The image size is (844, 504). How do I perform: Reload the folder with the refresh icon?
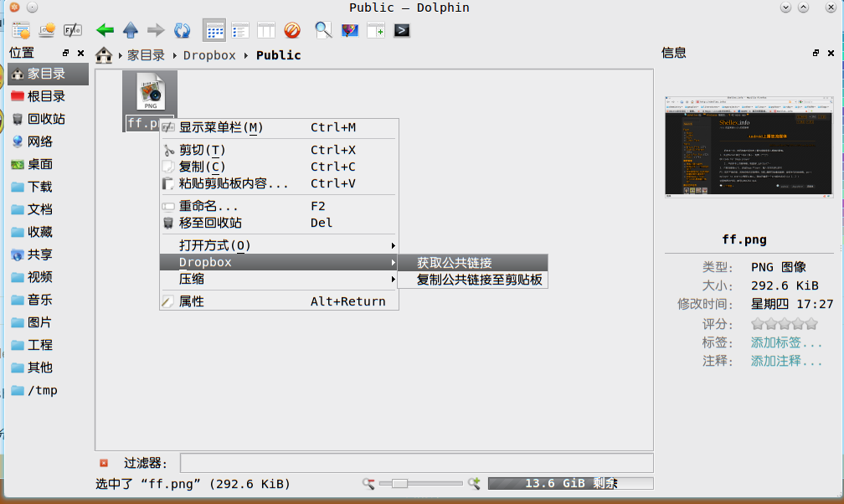pos(182,30)
